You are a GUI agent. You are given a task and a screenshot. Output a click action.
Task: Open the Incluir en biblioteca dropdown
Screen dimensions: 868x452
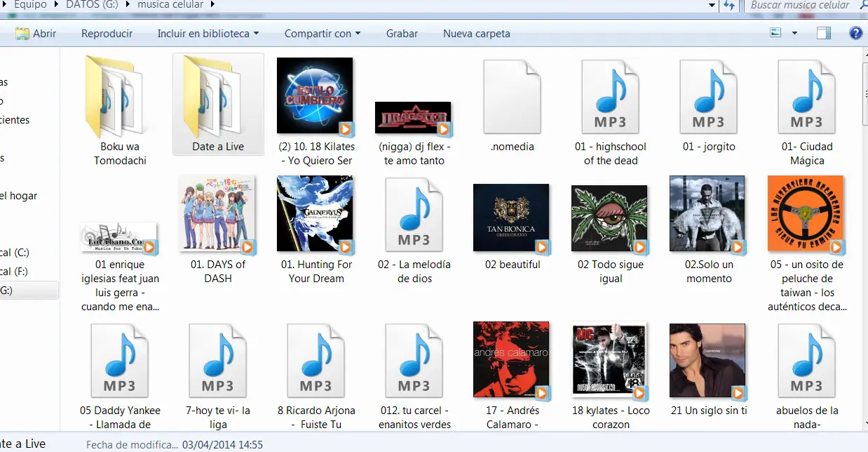click(x=208, y=33)
